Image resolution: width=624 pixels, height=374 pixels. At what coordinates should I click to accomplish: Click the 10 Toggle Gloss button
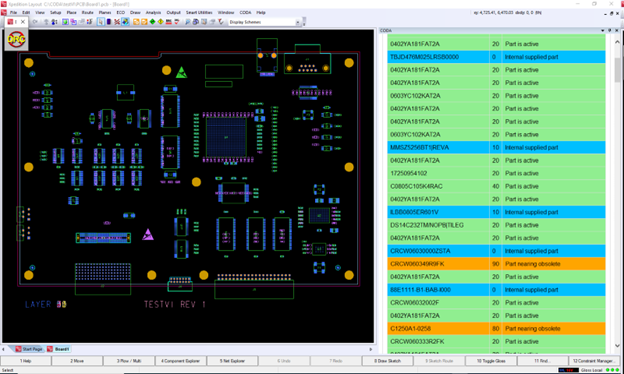pos(491,361)
